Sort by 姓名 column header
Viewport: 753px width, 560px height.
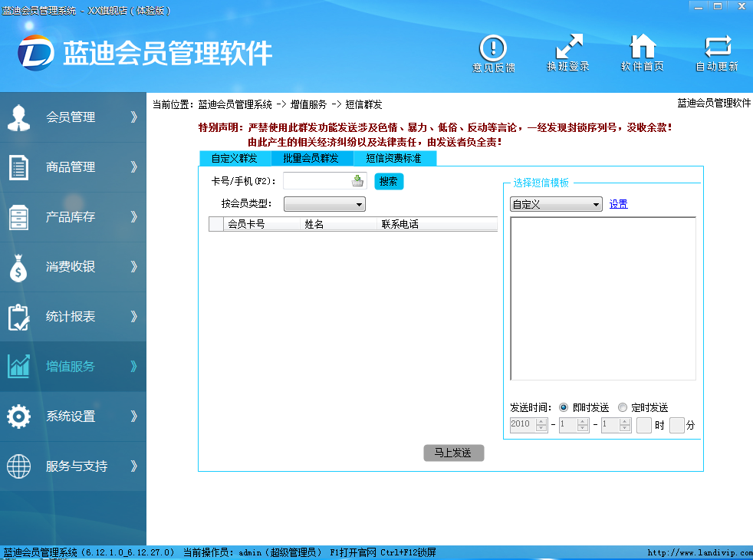(x=339, y=224)
